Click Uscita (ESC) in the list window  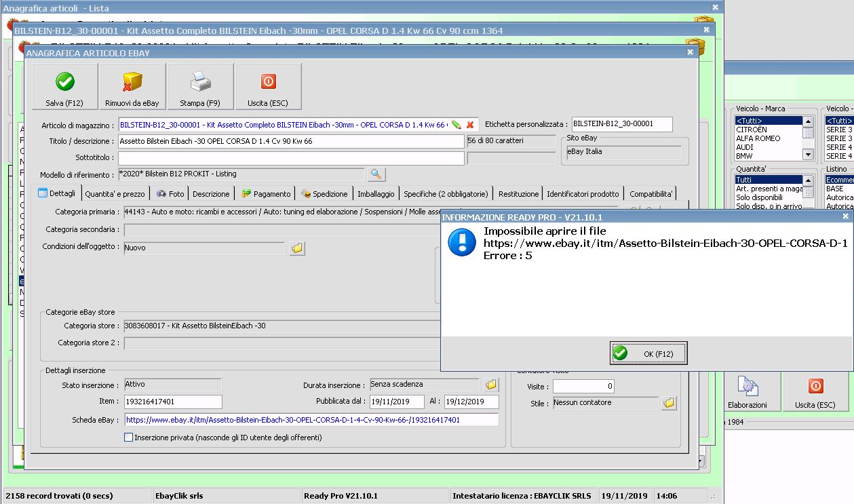click(x=815, y=393)
